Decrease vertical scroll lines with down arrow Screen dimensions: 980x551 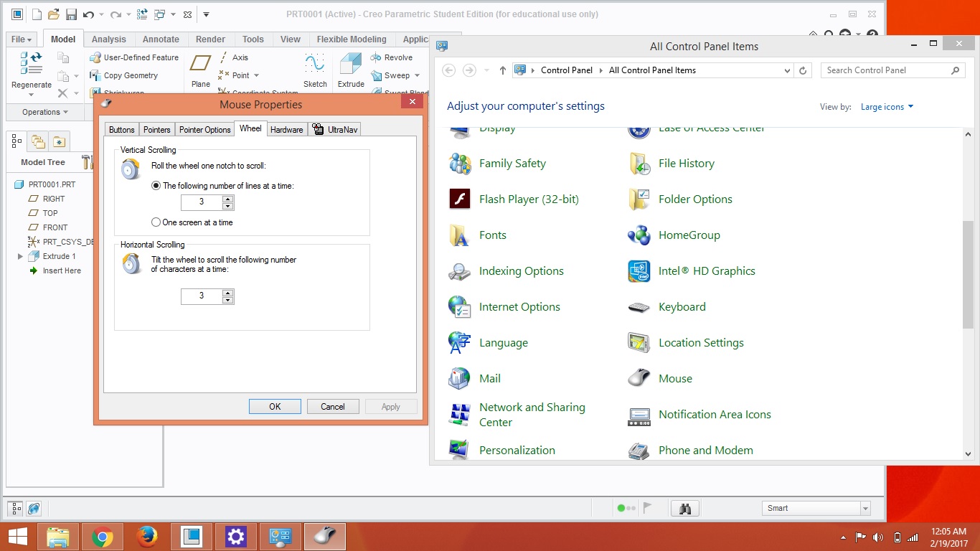click(x=228, y=206)
